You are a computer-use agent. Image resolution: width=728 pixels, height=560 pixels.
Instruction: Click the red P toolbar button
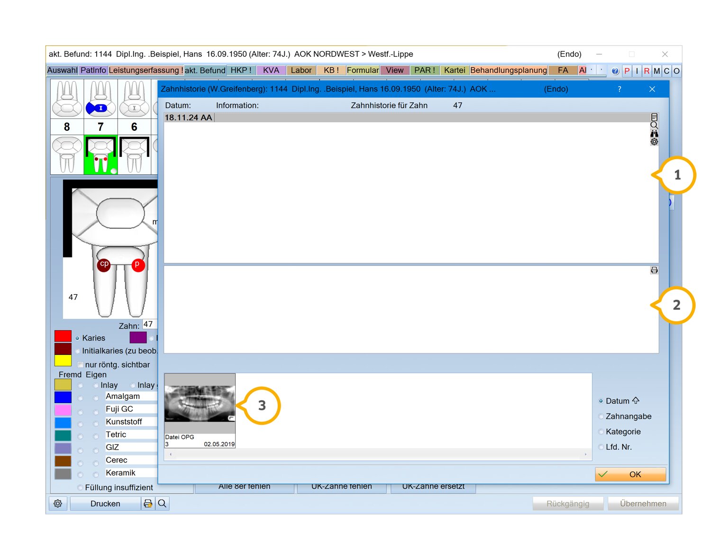click(627, 71)
